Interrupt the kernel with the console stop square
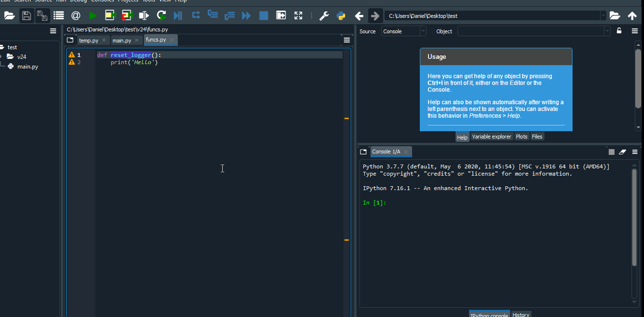The width and height of the screenshot is (644, 317). pos(612,152)
